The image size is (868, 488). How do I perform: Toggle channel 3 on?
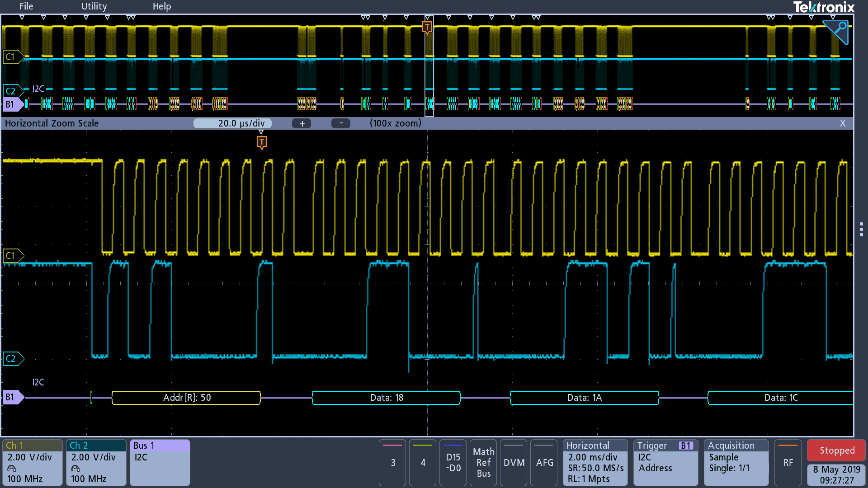click(392, 462)
